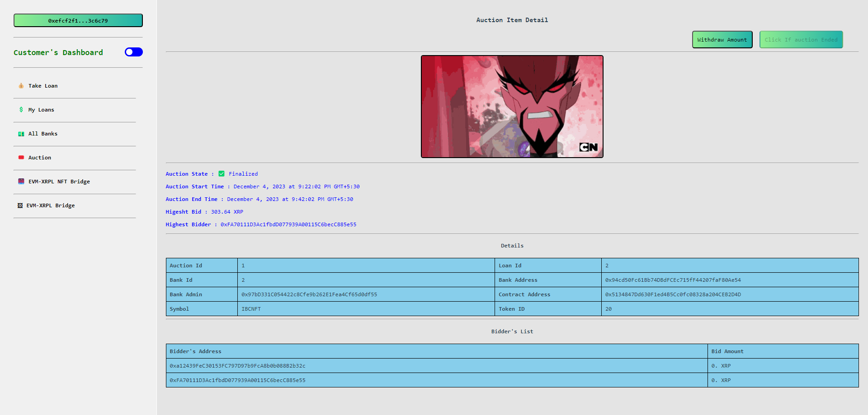Click the All Banks green icon
868x415 pixels.
21,134
